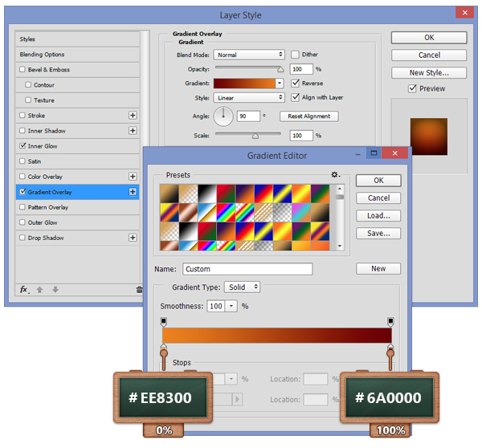
Task: Delete effect with the trash icon
Action: pyautogui.click(x=139, y=289)
